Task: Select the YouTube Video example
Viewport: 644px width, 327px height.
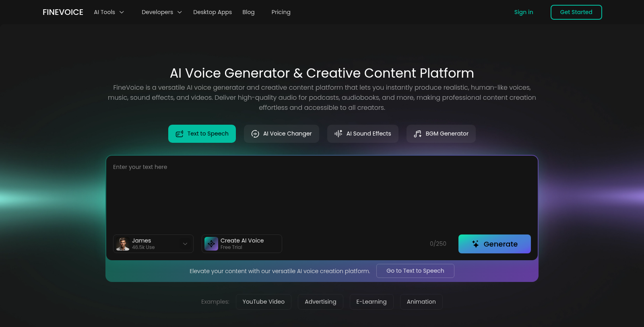Action: (263, 302)
